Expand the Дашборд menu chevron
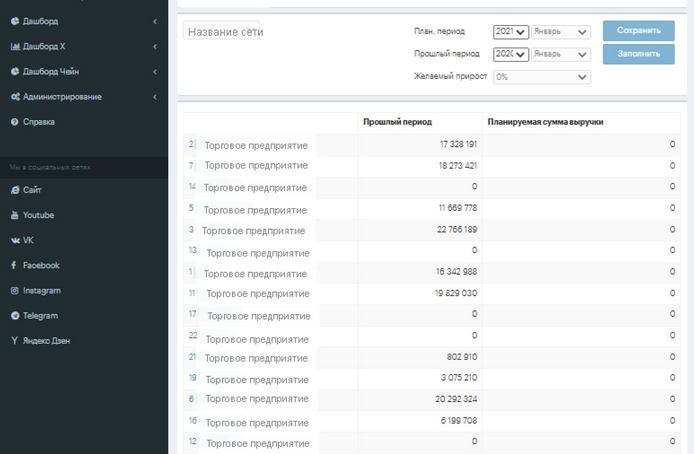 pyautogui.click(x=155, y=21)
